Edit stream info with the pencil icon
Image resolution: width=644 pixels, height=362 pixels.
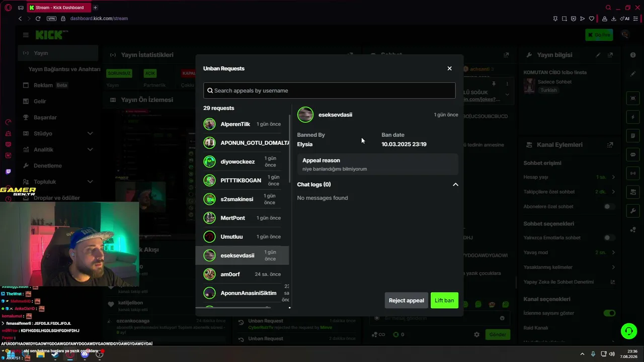click(598, 55)
